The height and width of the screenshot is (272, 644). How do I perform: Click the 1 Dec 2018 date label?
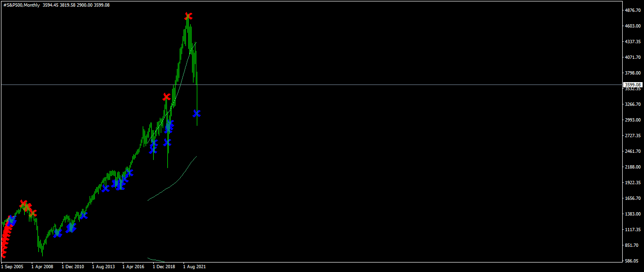164,267
